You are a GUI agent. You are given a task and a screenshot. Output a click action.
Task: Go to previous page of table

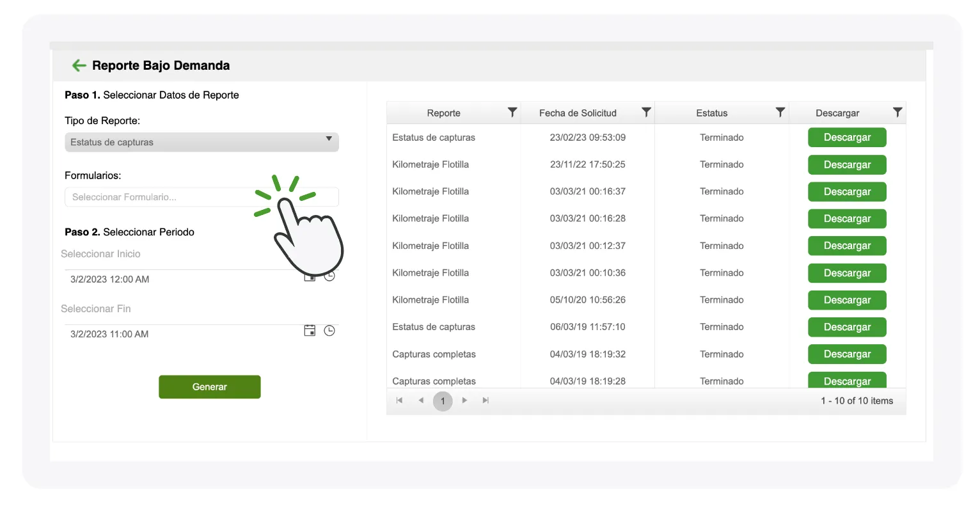tap(421, 401)
